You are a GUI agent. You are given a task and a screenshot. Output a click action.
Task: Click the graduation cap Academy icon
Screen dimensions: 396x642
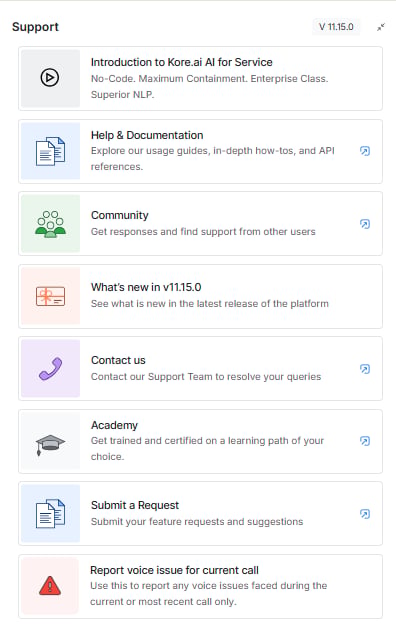pos(50,445)
